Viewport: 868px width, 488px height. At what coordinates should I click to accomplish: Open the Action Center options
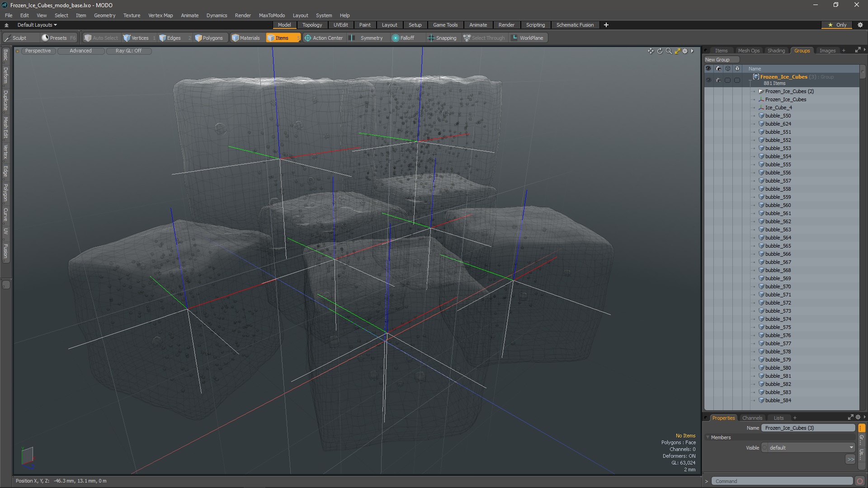point(324,38)
